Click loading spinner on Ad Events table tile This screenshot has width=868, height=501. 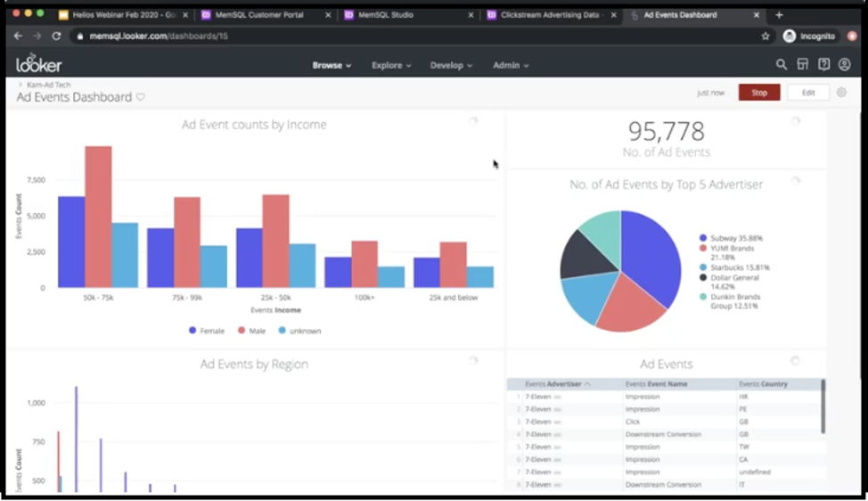[795, 361]
